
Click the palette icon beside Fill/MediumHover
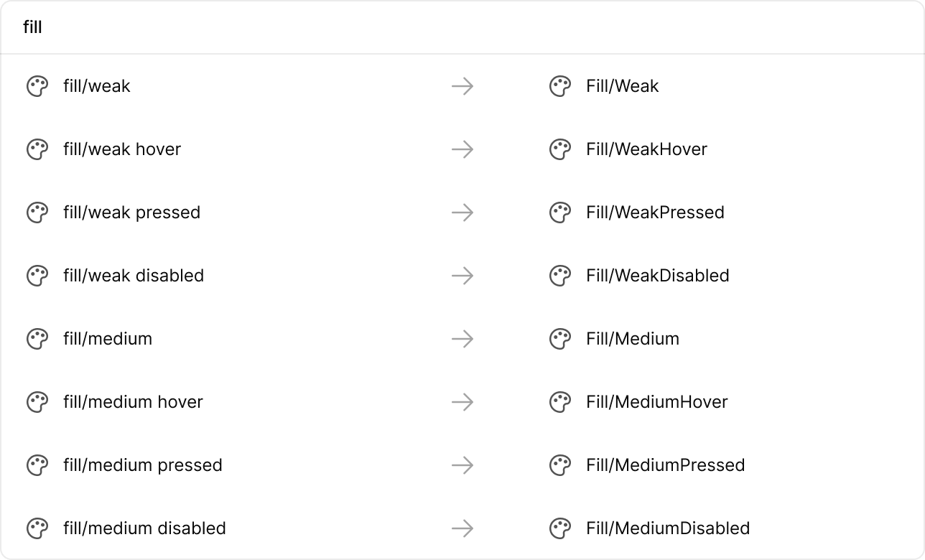point(560,402)
